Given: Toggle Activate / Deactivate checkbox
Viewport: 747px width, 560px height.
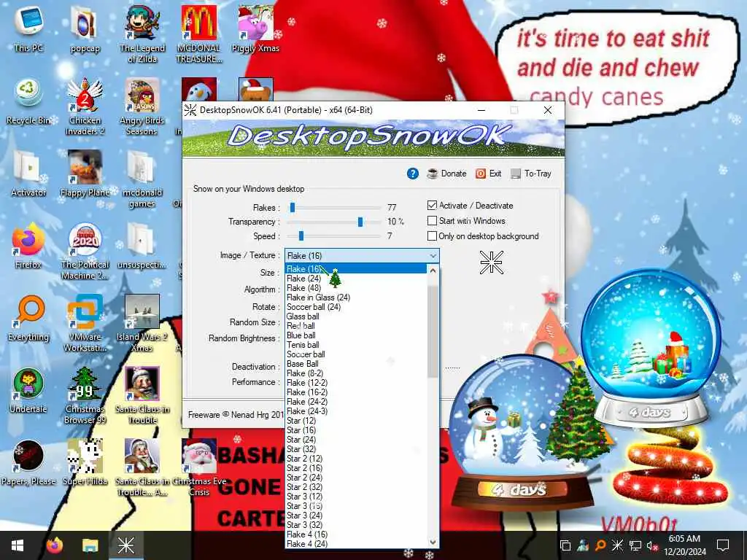Looking at the screenshot, I should [x=432, y=205].
